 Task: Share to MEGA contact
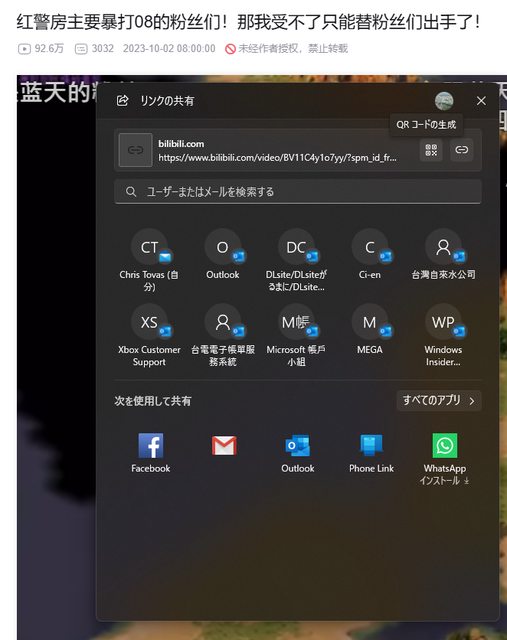pyautogui.click(x=370, y=330)
